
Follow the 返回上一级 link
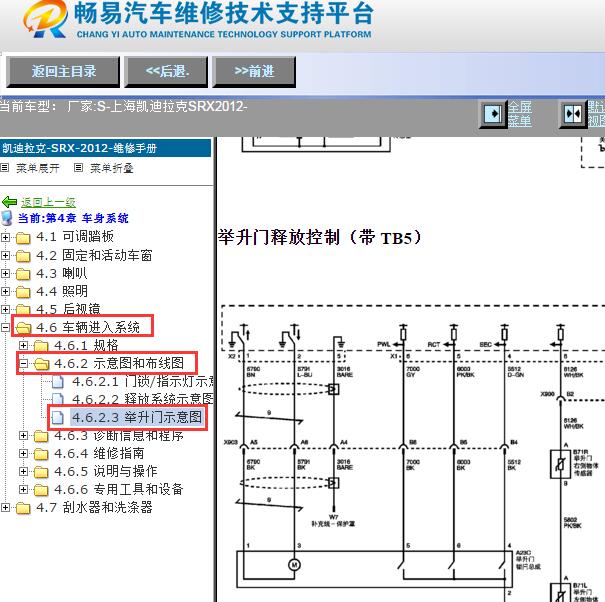48,202
